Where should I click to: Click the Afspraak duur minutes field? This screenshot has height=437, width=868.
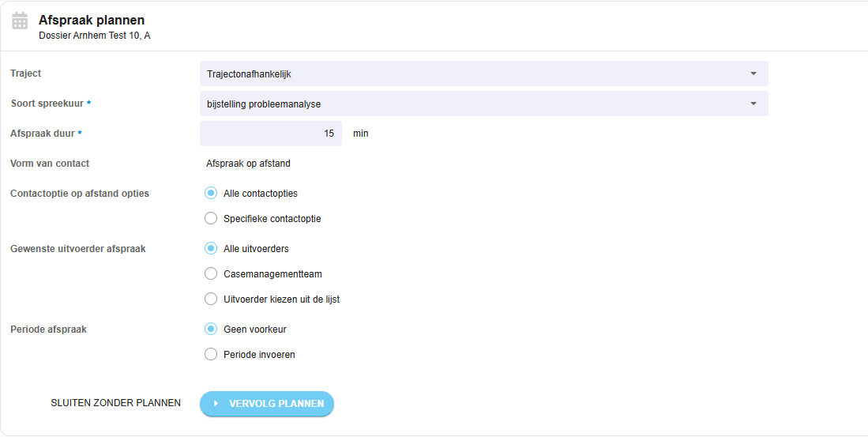(271, 134)
